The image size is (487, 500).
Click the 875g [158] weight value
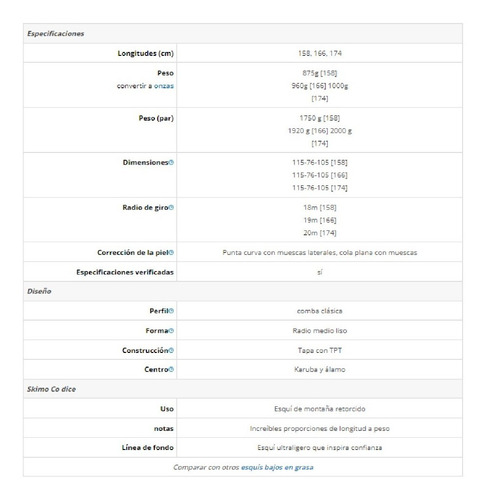320,73
